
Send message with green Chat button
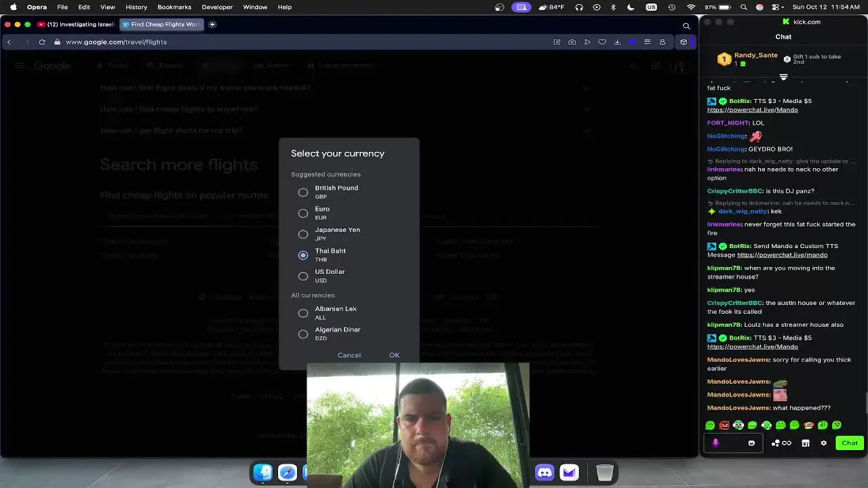tap(850, 443)
